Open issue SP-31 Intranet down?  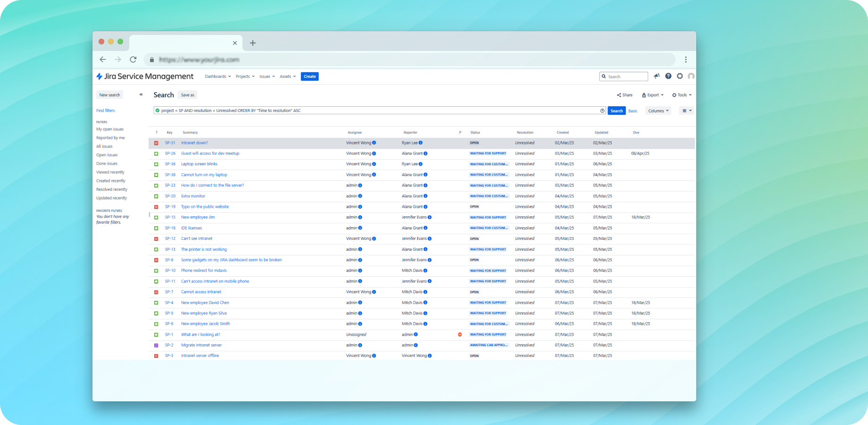tap(194, 143)
